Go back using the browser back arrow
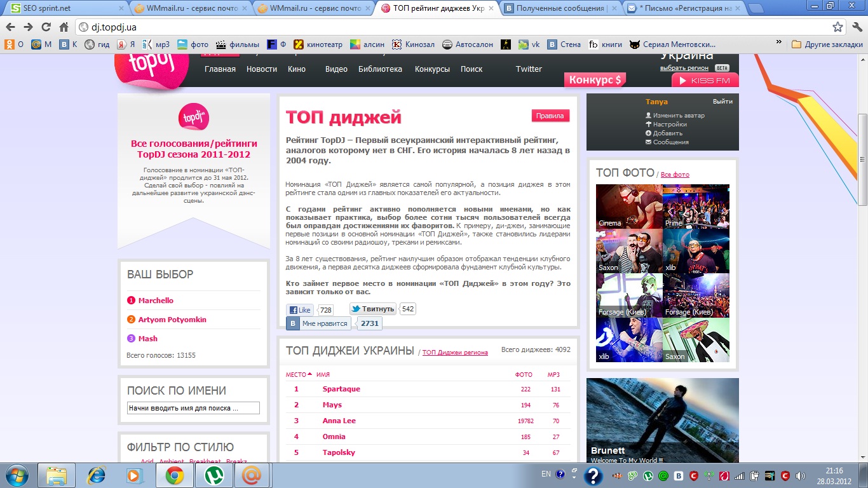Image resolution: width=868 pixels, height=488 pixels. (11, 27)
